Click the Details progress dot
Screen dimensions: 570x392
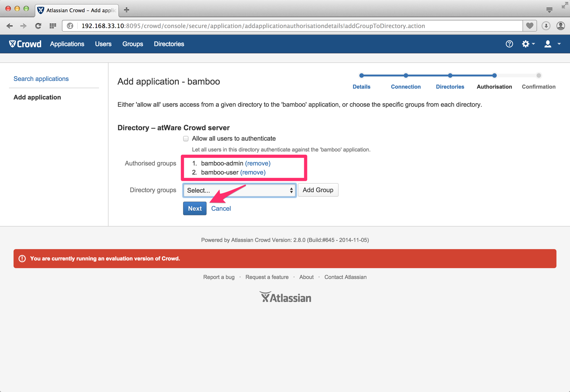(361, 75)
